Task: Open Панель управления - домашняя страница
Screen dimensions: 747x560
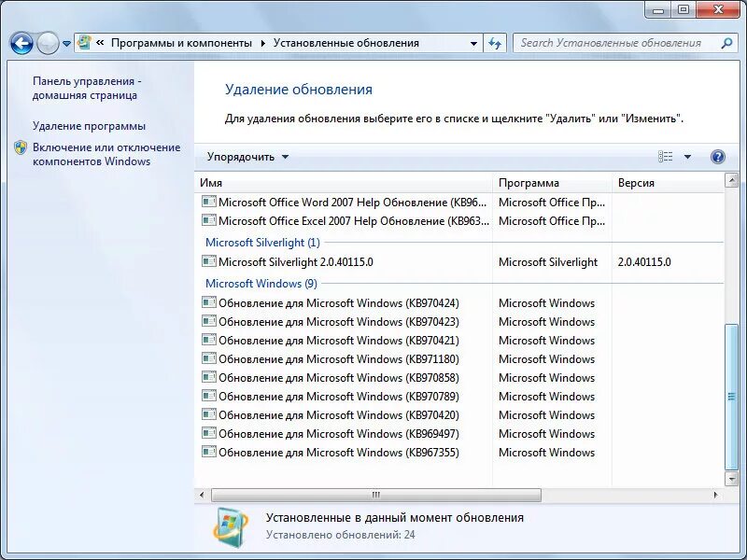Action: pos(87,88)
